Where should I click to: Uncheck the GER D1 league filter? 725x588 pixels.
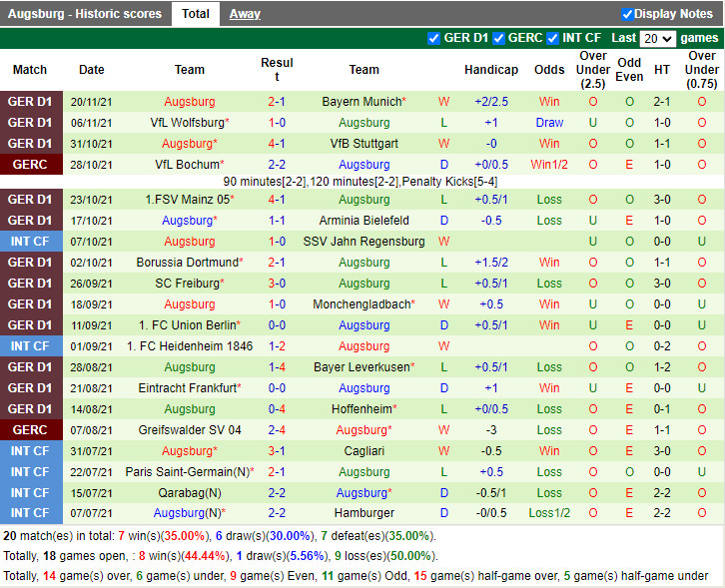(433, 38)
